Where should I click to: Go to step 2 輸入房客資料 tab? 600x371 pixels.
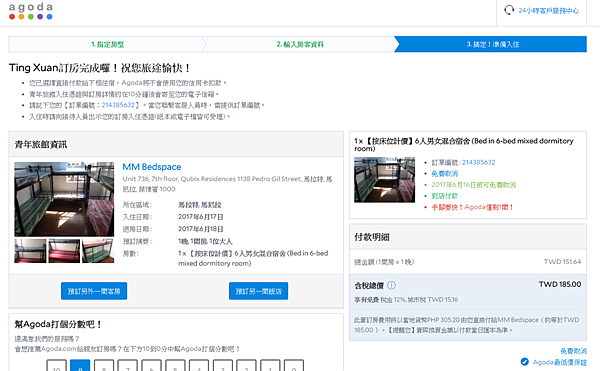(x=300, y=44)
